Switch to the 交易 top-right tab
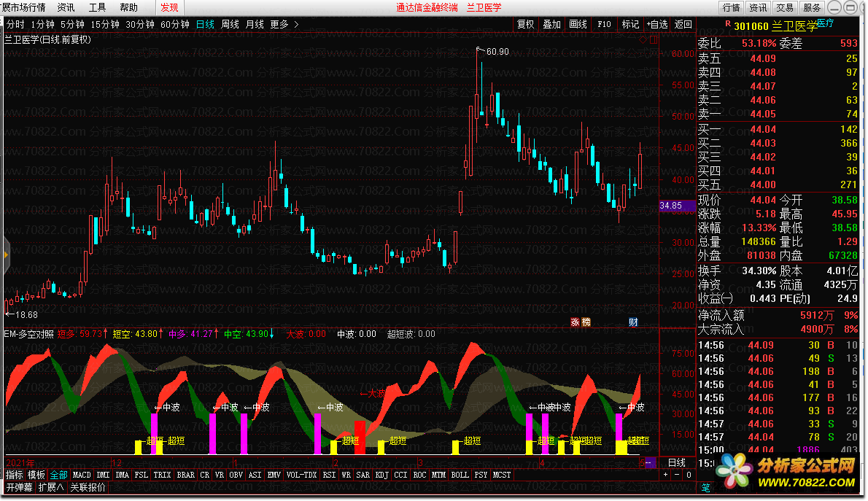The height and width of the screenshot is (501, 868). click(785, 8)
